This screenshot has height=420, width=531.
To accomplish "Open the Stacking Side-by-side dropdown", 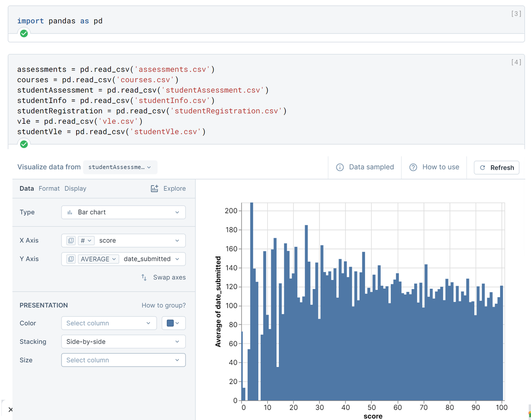I will pos(123,342).
